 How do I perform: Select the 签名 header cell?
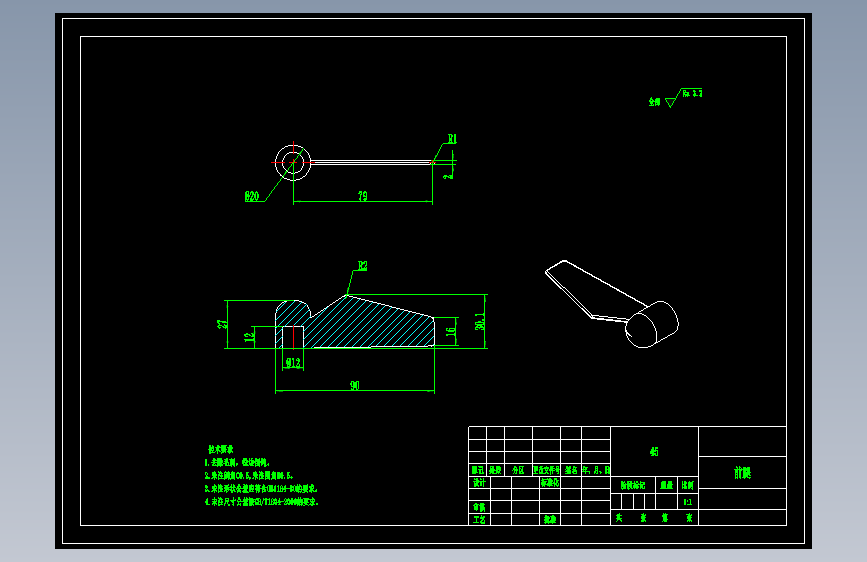pos(571,470)
